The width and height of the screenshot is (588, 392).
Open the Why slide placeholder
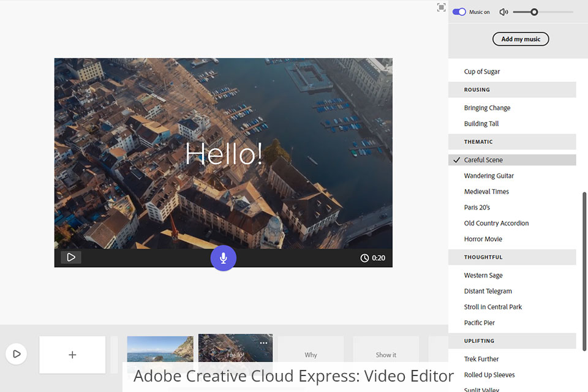pos(311,354)
